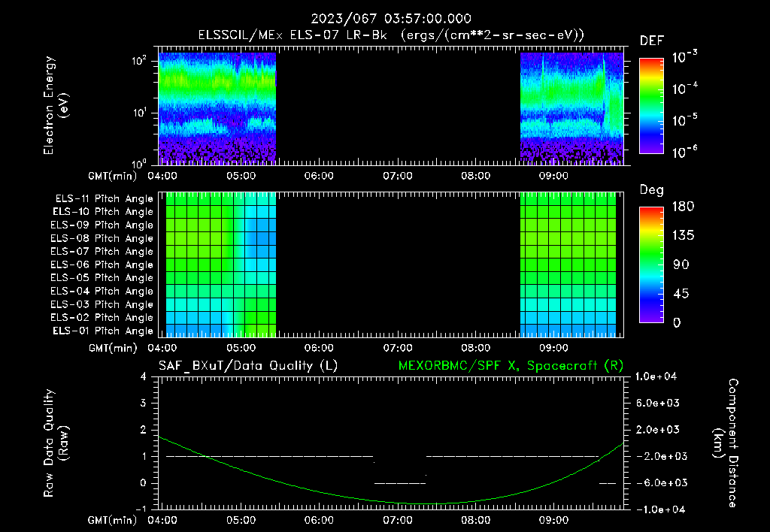Image resolution: width=770 pixels, height=532 pixels.
Task: Click the left pitch angle grid block
Action: pyautogui.click(x=221, y=265)
